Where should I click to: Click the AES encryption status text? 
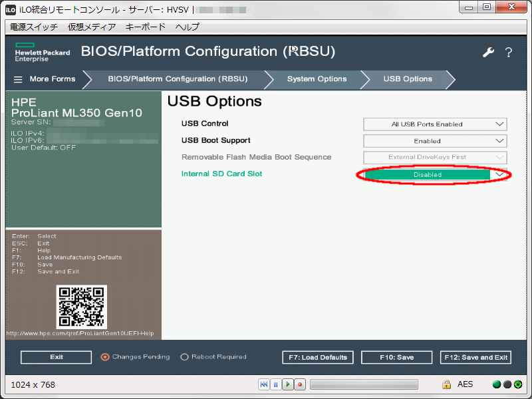[x=465, y=384]
